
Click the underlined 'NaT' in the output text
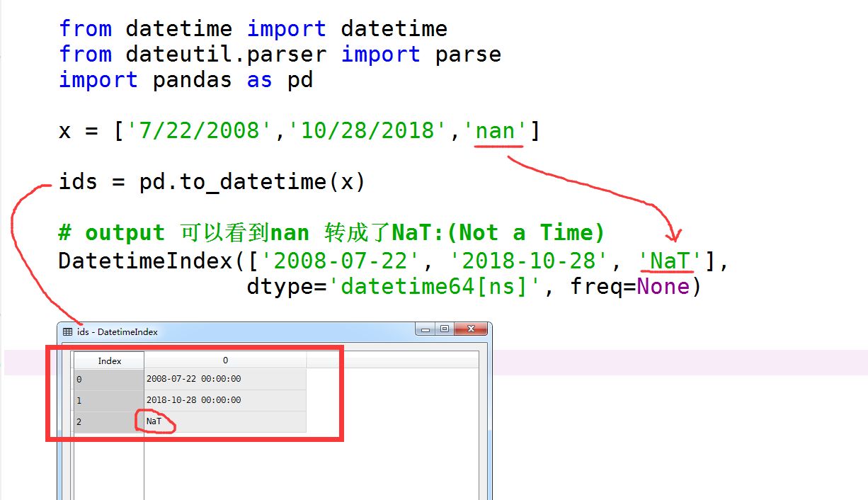click(x=668, y=261)
